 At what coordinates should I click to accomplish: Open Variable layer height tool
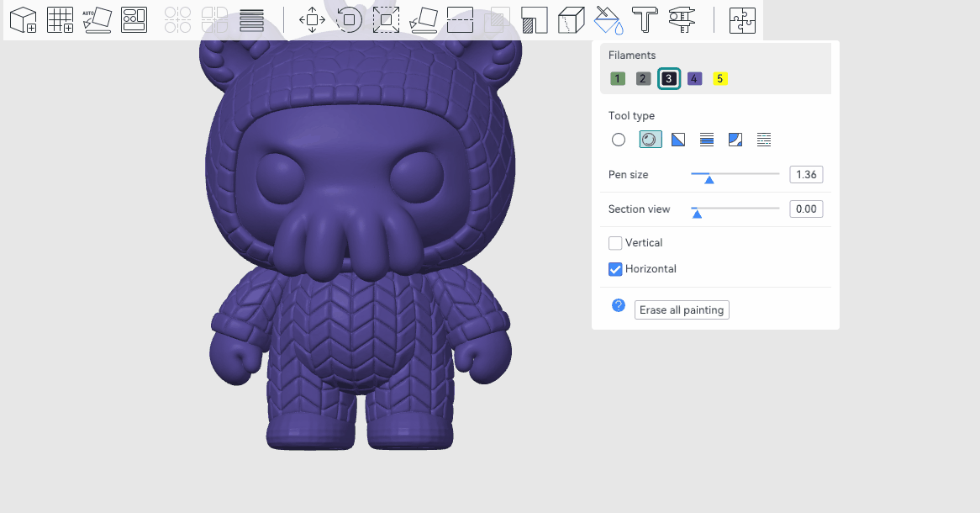coord(252,20)
